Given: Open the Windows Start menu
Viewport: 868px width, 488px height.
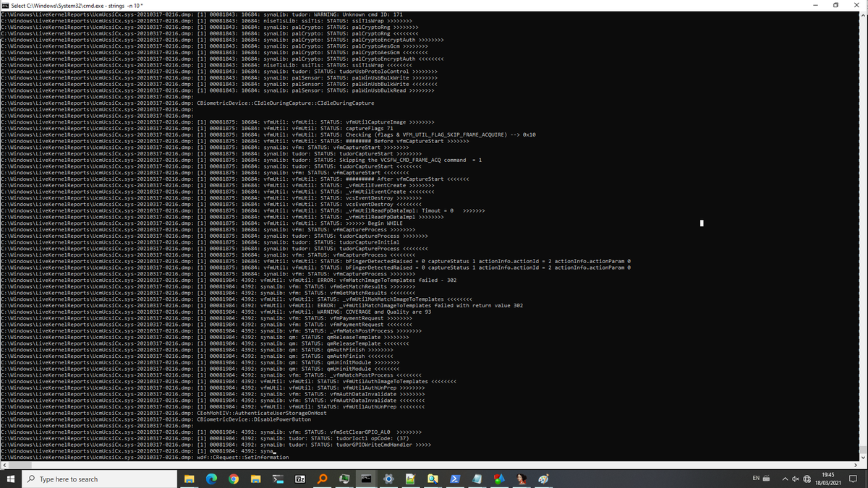Looking at the screenshot, I should 11,479.
